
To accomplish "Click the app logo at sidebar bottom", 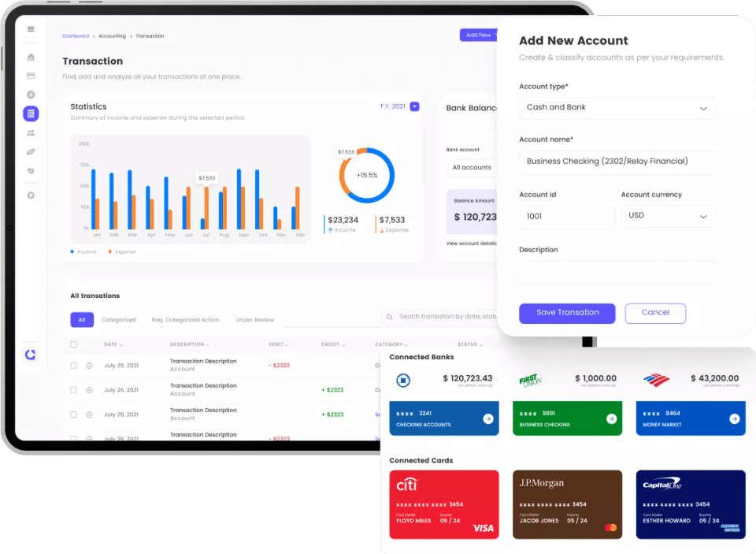I will coord(31,355).
